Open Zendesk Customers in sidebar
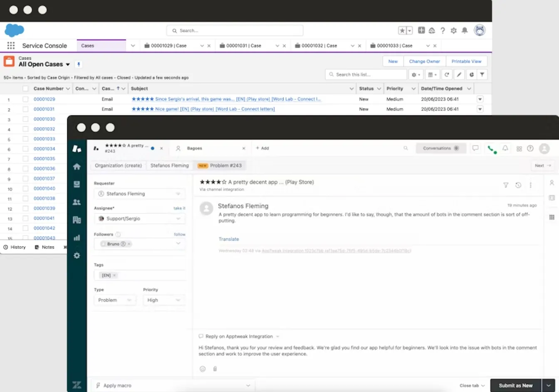 pyautogui.click(x=77, y=202)
